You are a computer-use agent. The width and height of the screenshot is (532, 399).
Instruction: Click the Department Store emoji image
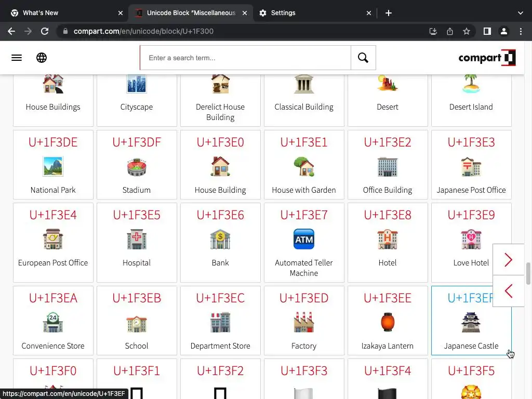point(220,322)
